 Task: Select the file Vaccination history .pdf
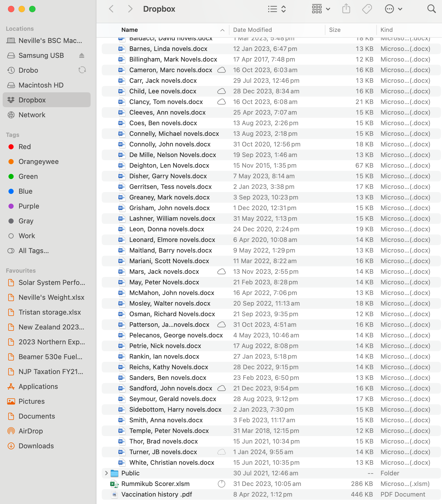[x=271, y=494]
